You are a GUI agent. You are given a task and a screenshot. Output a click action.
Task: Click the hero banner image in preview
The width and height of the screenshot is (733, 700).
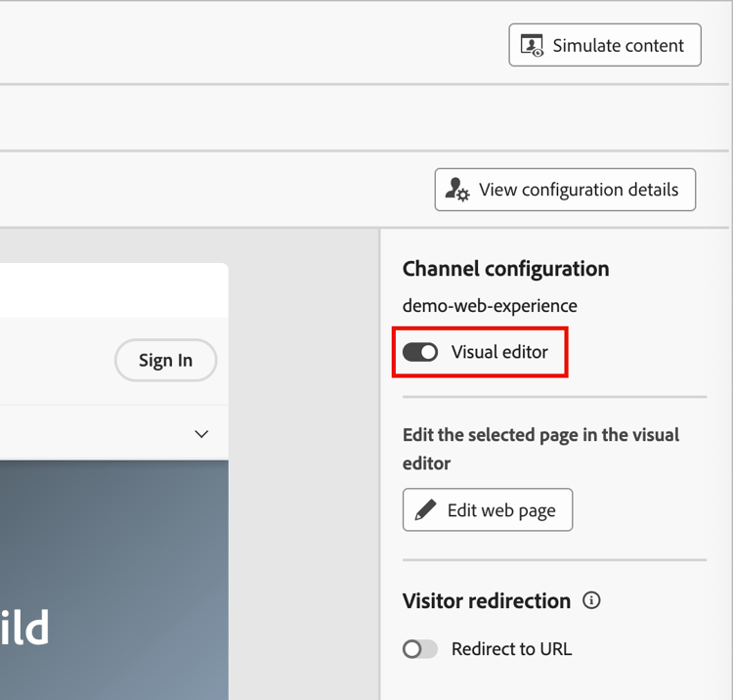point(114,580)
